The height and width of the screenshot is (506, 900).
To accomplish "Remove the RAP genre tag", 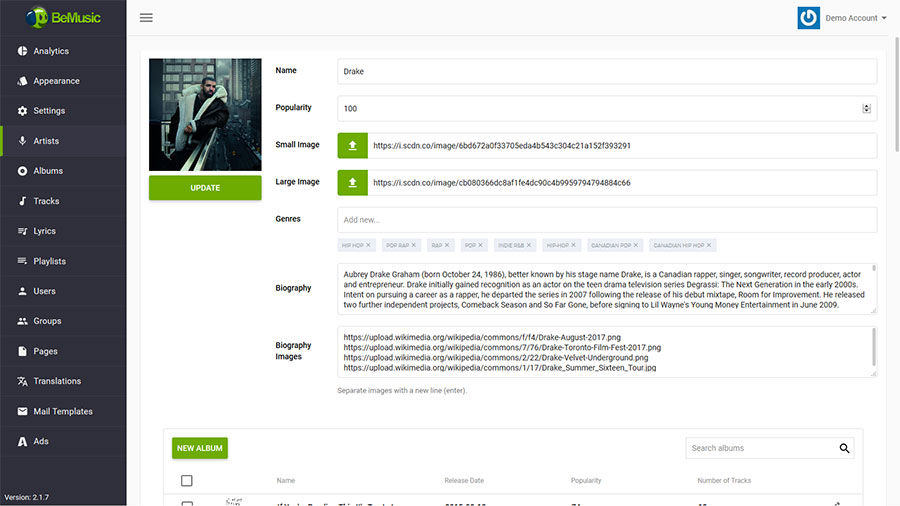I will (447, 245).
